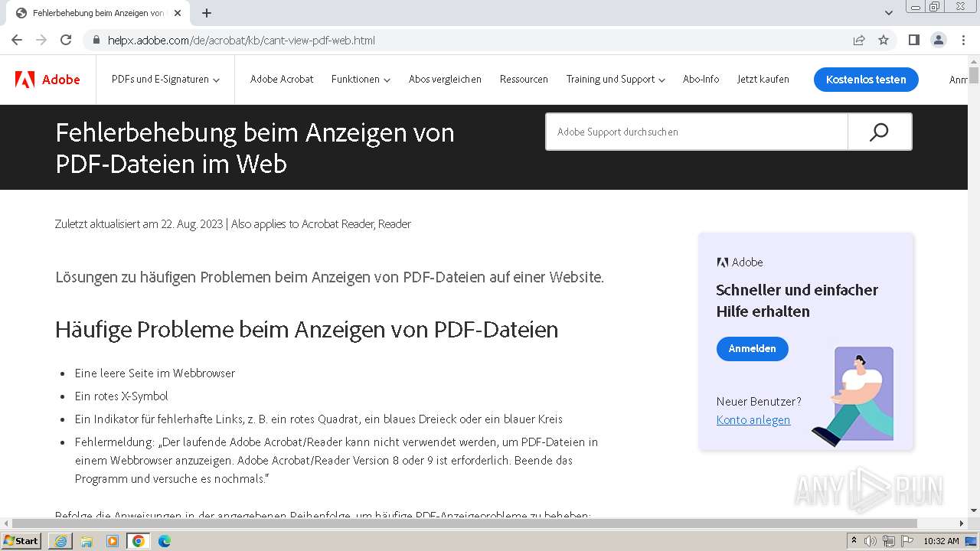Close the Fehlerbehebung browser tab
The image size is (980, 551).
coord(178,13)
